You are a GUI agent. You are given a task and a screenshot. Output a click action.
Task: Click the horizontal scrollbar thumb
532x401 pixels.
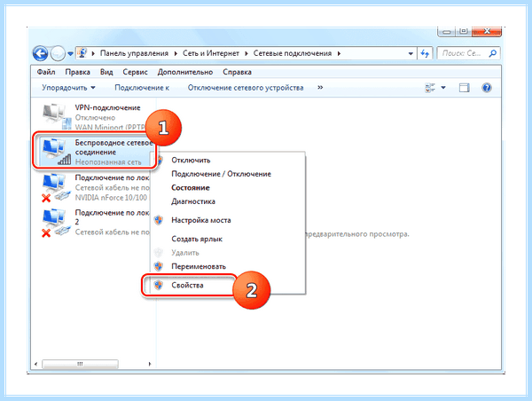[80, 364]
